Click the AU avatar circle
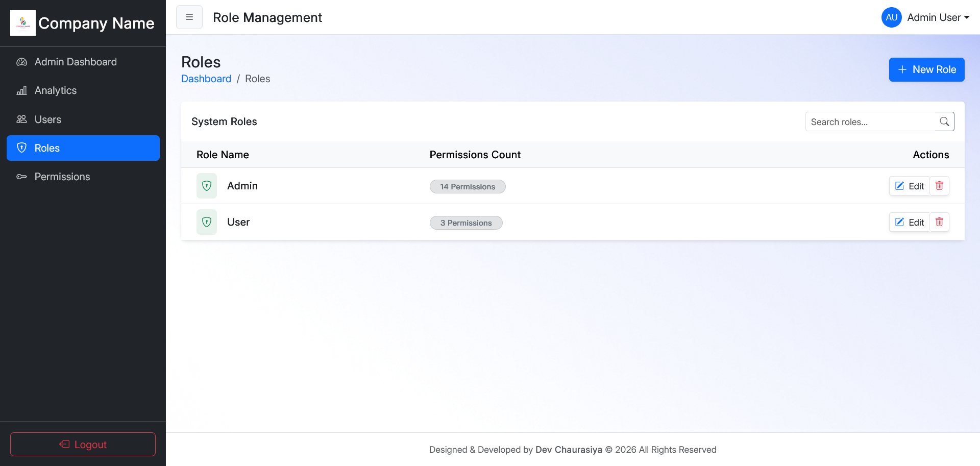This screenshot has height=466, width=980. 891,17
